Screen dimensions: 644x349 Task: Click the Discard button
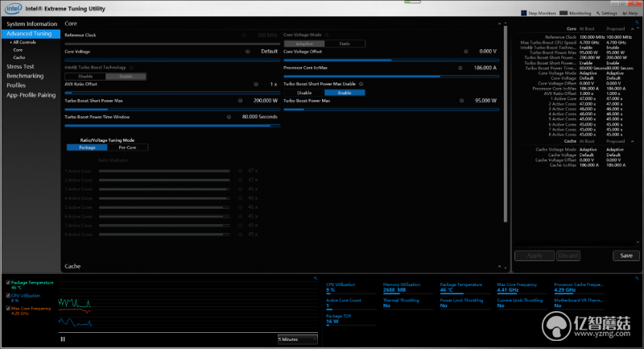click(568, 256)
